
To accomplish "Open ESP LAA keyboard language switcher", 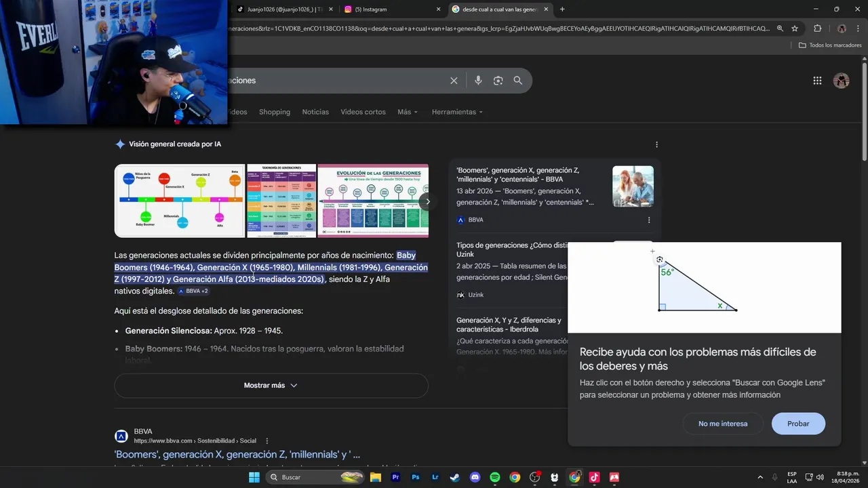I will coord(792,477).
